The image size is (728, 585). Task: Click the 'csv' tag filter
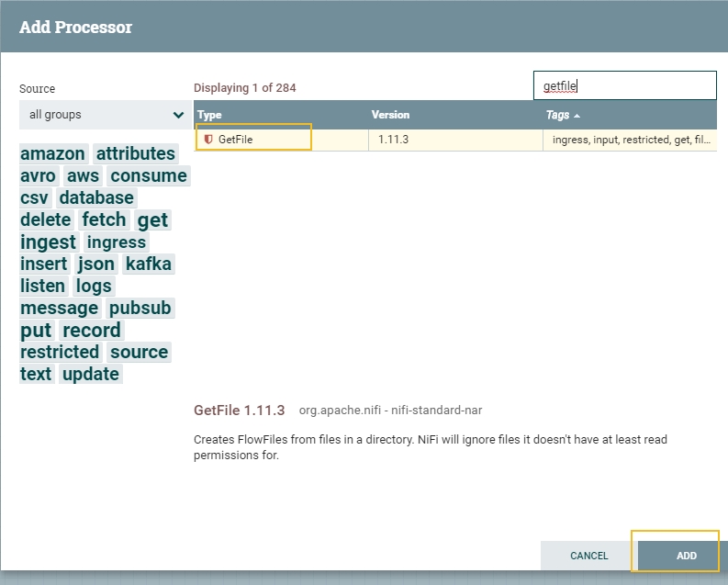(x=34, y=197)
